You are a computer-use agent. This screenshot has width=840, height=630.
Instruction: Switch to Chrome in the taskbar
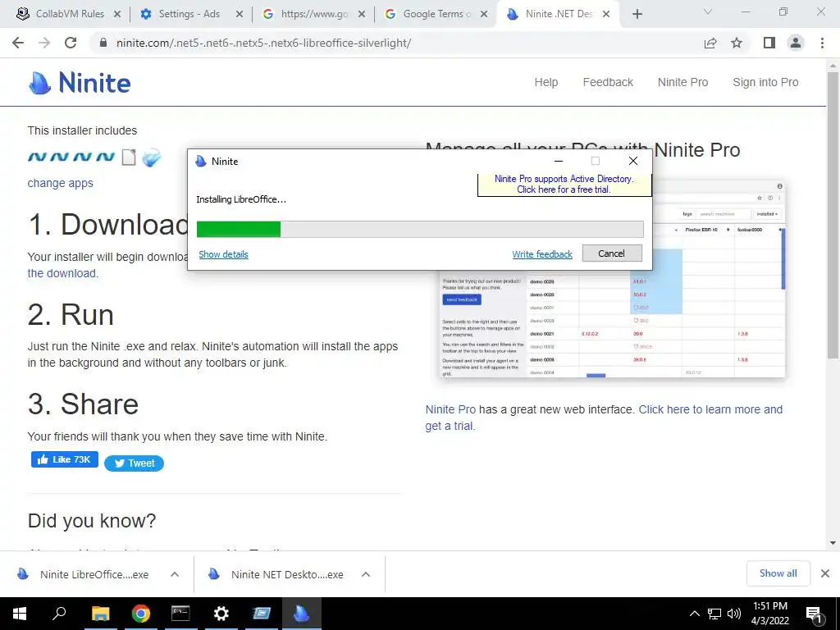[x=141, y=614]
